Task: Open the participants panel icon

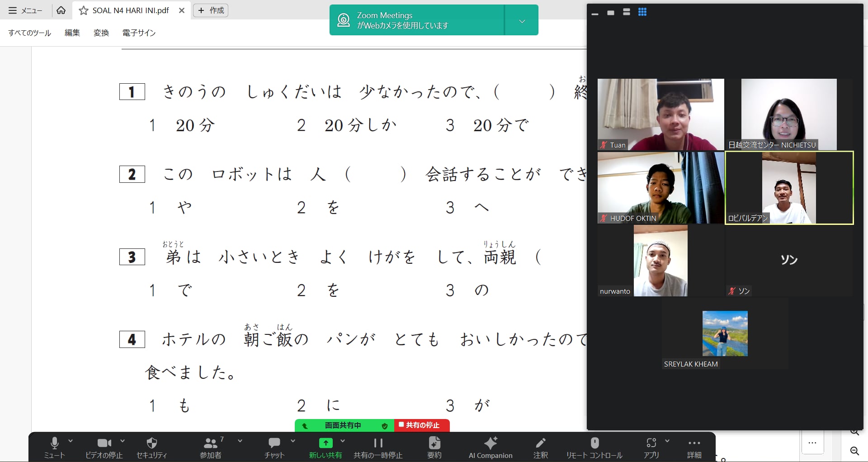Action: pos(210,443)
